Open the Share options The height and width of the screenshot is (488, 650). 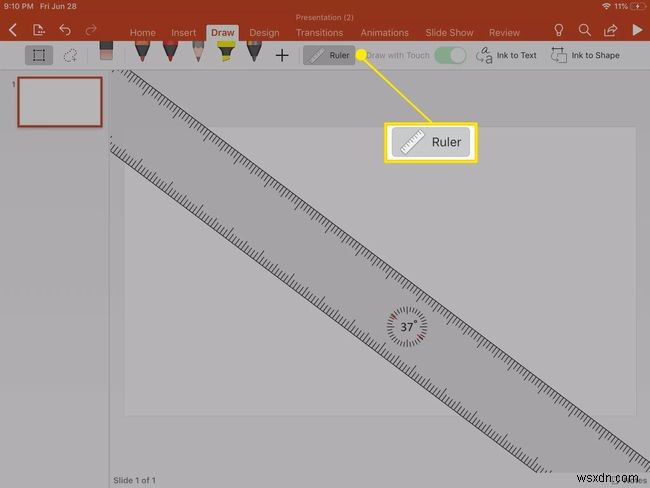(x=610, y=30)
